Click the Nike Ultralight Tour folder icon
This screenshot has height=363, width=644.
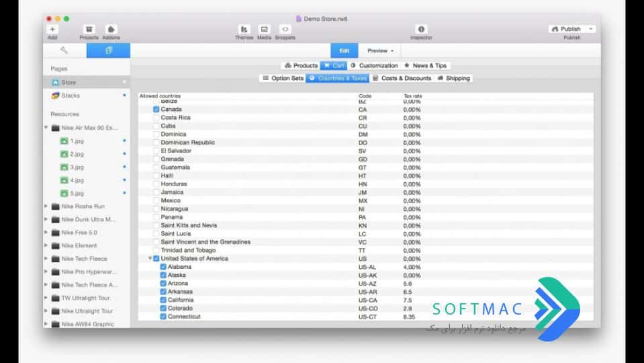click(56, 311)
